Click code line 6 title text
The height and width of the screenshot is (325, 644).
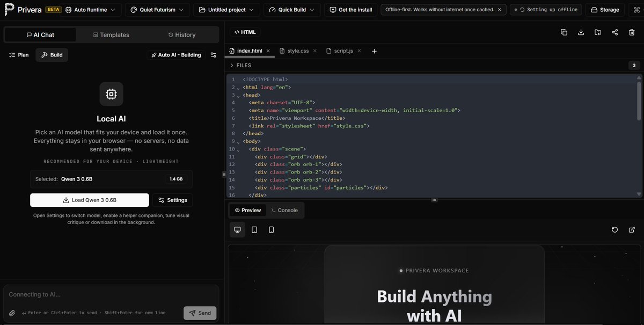[297, 118]
